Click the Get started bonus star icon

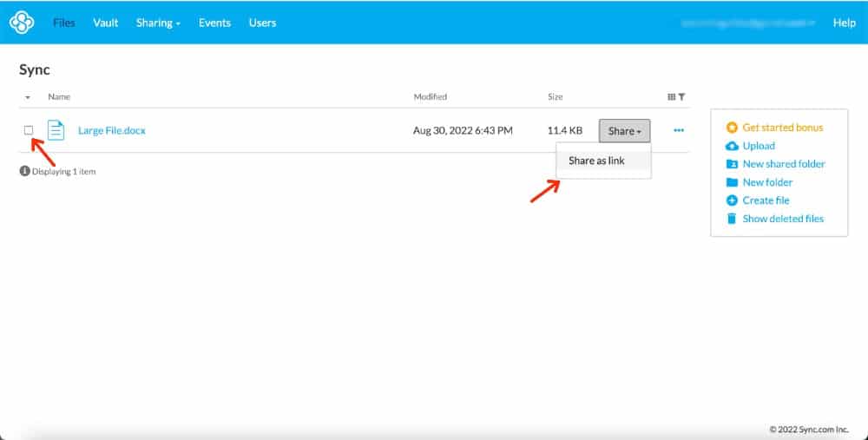tap(732, 128)
